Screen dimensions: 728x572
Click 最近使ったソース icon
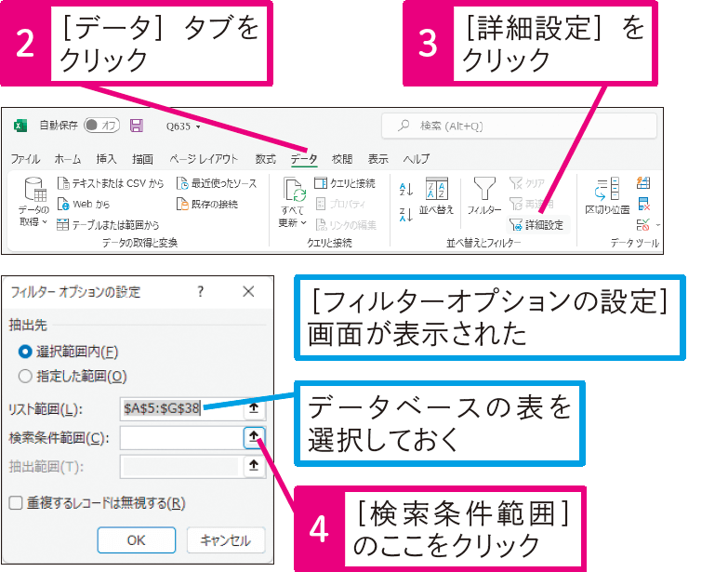click(182, 183)
